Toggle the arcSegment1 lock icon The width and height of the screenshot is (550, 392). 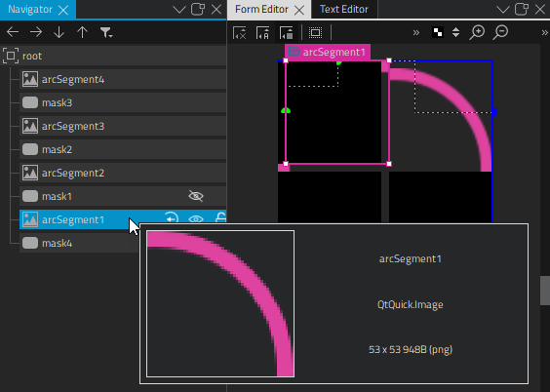(x=220, y=218)
